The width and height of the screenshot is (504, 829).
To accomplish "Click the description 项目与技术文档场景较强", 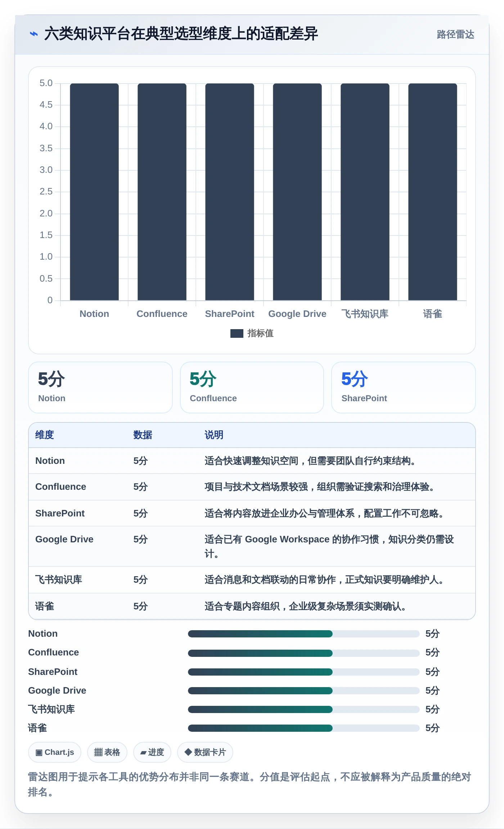I will point(319,487).
